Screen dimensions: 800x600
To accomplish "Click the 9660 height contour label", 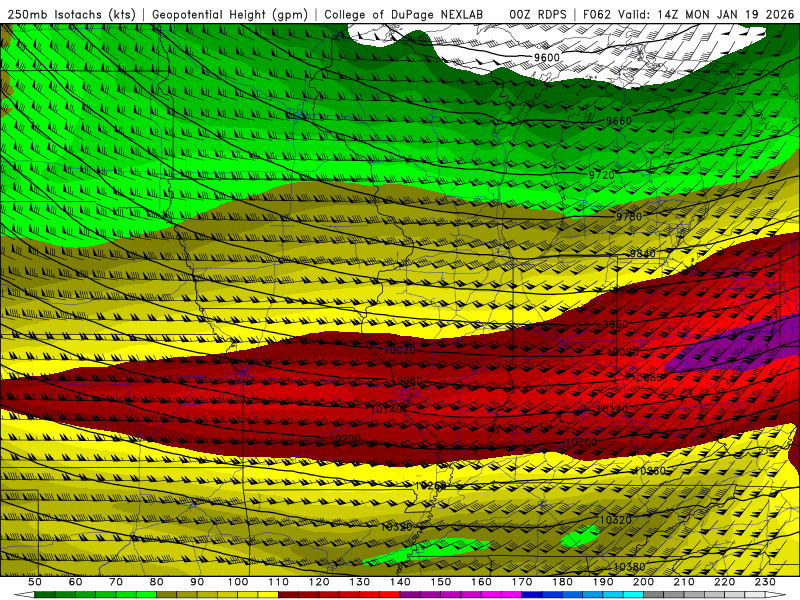I will [618, 121].
